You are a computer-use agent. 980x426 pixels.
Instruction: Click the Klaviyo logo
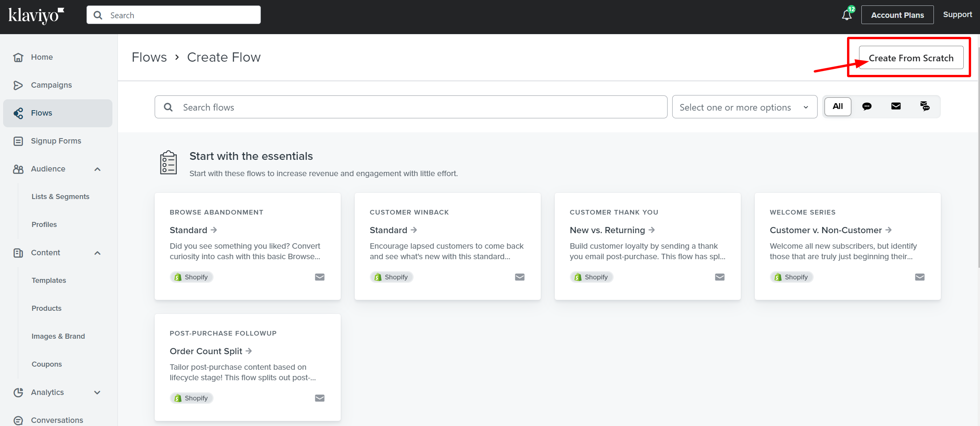tap(36, 16)
